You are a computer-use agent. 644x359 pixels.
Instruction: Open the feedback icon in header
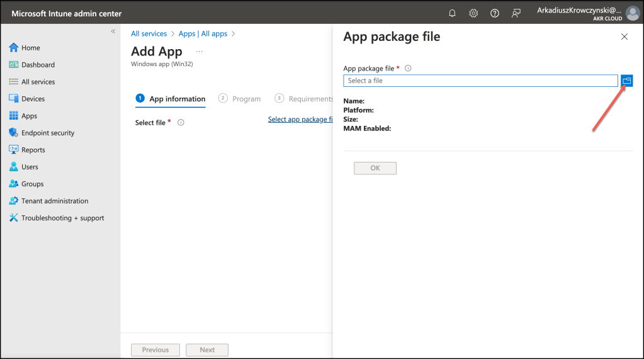516,13
